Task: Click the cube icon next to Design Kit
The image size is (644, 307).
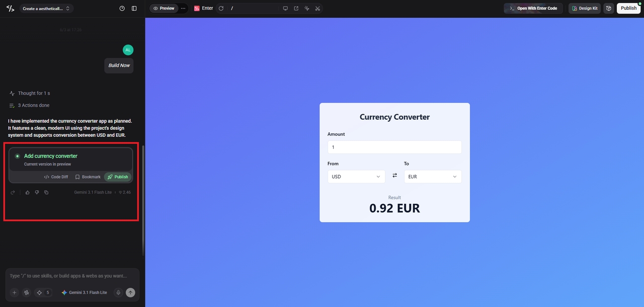Action: click(609, 9)
